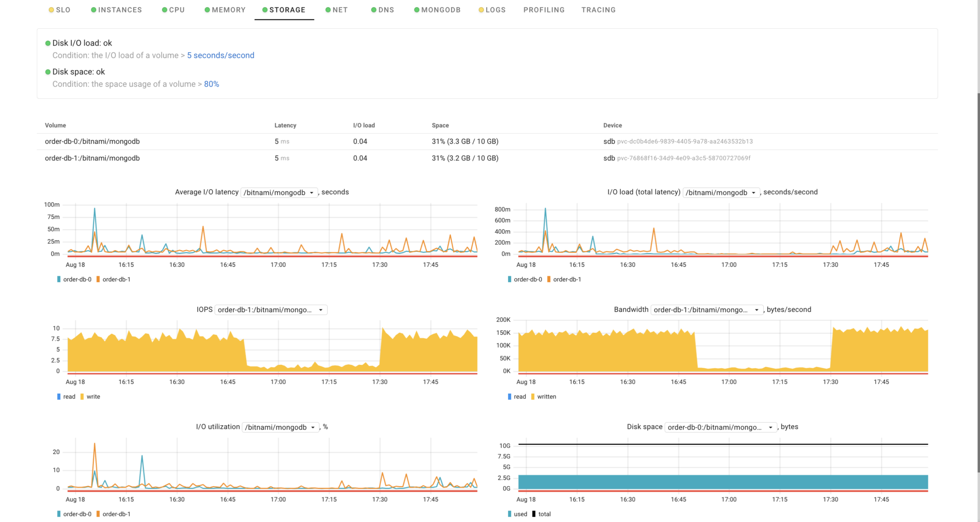Click the green dot next to the NET tab

click(328, 10)
